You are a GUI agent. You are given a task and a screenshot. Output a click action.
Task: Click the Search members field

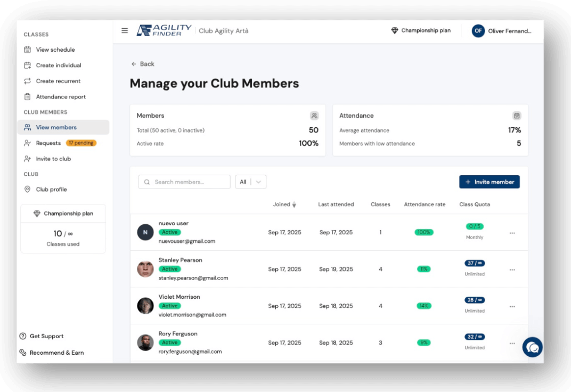[184, 182]
